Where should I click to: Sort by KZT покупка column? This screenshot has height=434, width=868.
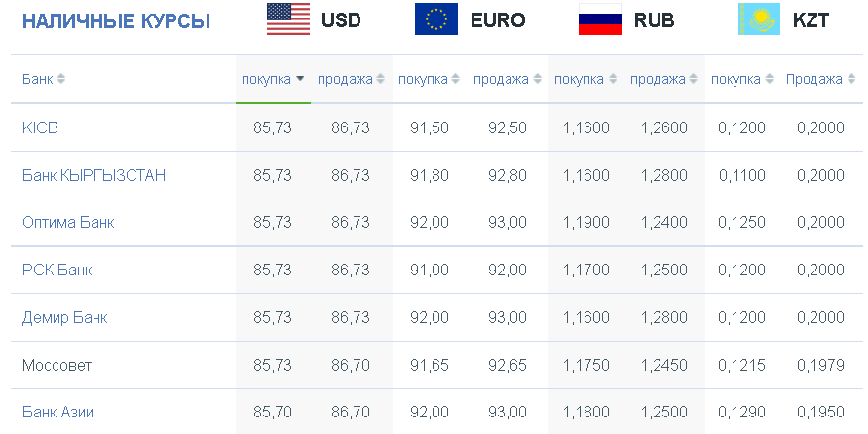coord(741,79)
